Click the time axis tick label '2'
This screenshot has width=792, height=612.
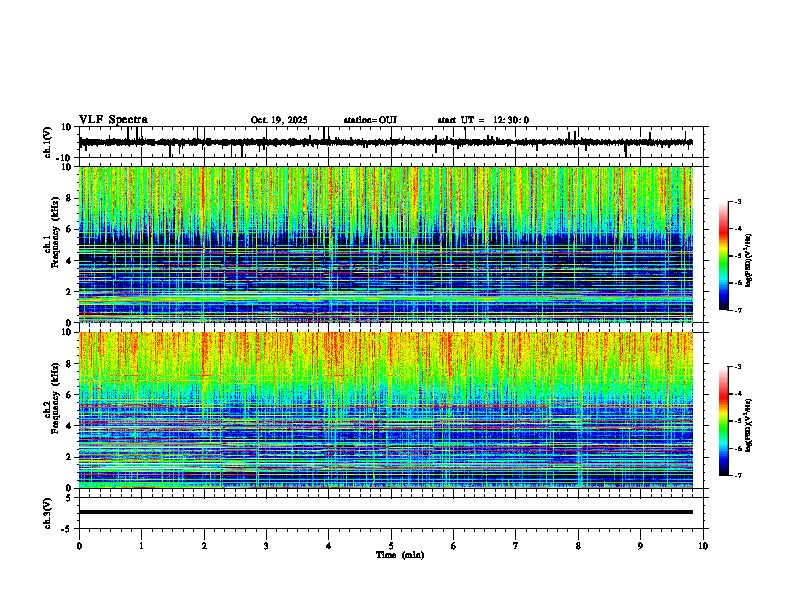pyautogui.click(x=204, y=546)
